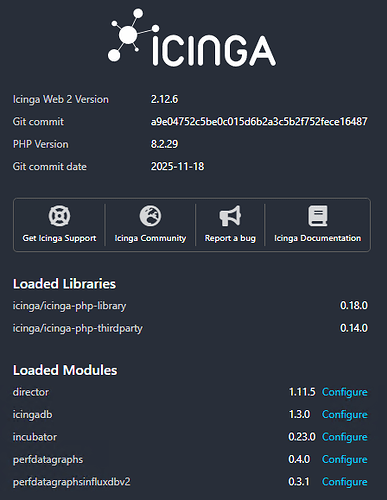
Task: Click the book documentation icon
Action: (x=318, y=216)
